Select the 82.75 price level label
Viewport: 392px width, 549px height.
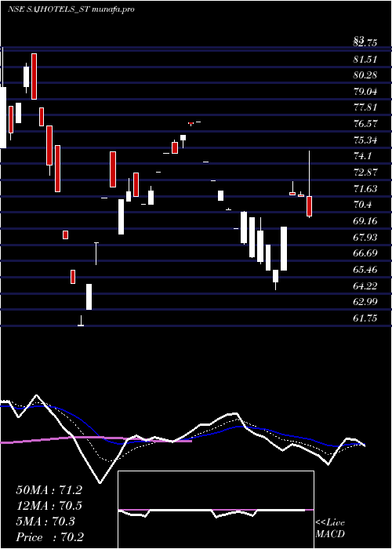[x=365, y=43]
